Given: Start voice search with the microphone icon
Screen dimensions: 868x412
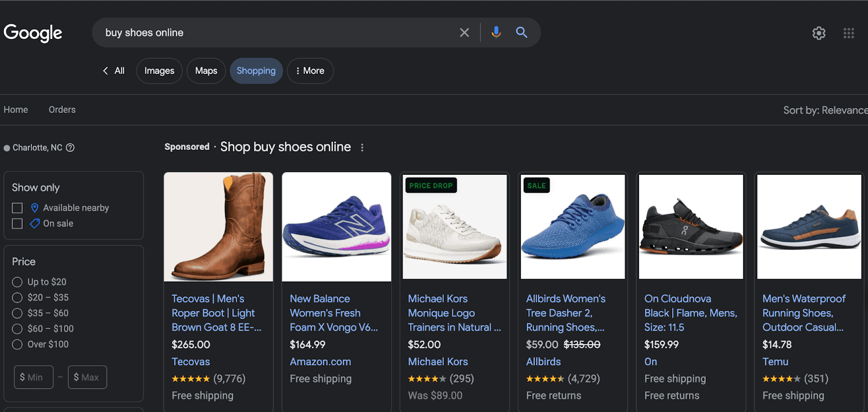Looking at the screenshot, I should [496, 33].
